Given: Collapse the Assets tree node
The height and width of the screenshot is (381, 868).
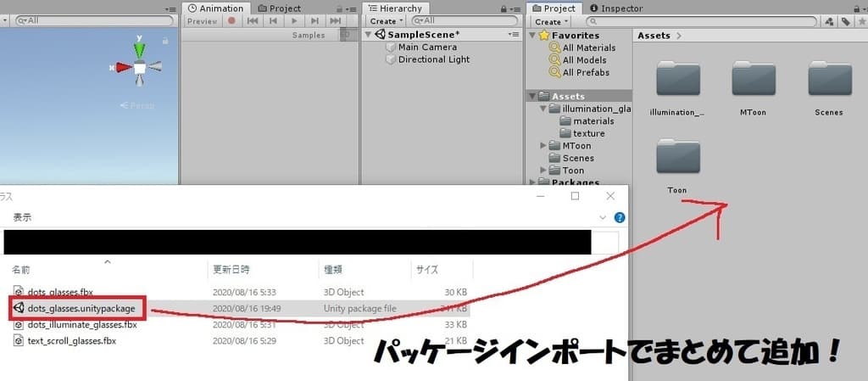Looking at the screenshot, I should 533,97.
